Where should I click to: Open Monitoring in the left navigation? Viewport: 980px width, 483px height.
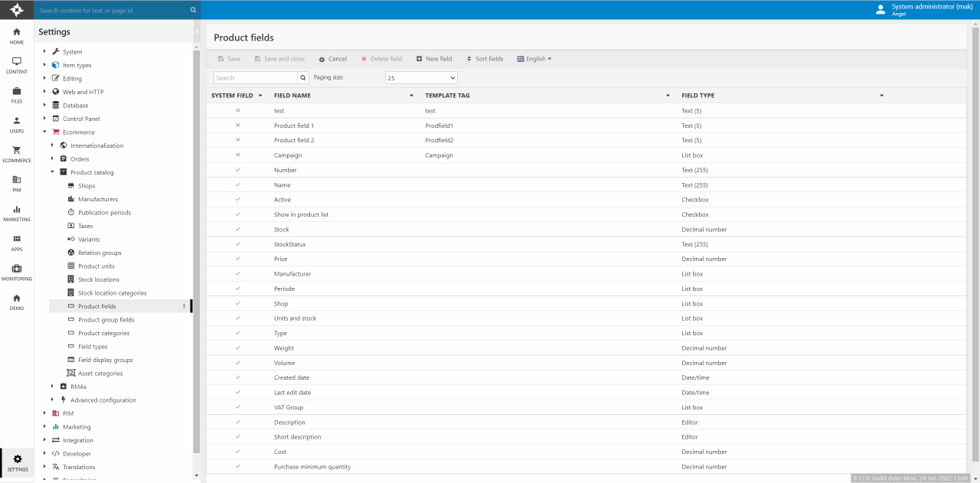coord(16,273)
